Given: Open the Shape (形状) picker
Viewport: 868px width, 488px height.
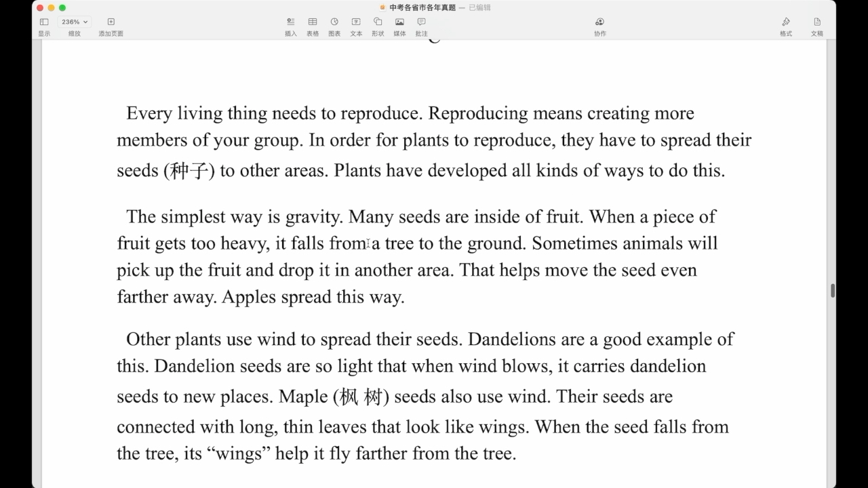Looking at the screenshot, I should click(378, 22).
